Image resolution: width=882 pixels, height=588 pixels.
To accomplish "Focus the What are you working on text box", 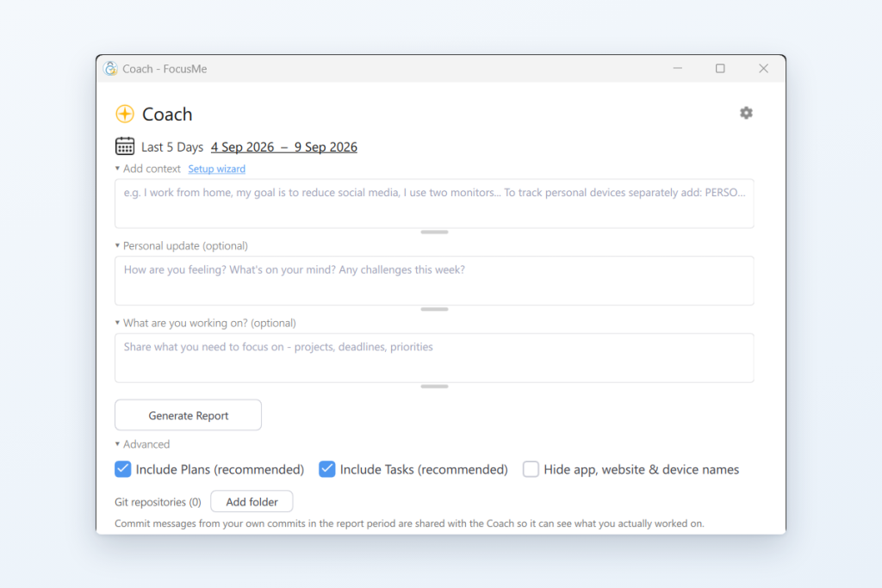I will [434, 358].
